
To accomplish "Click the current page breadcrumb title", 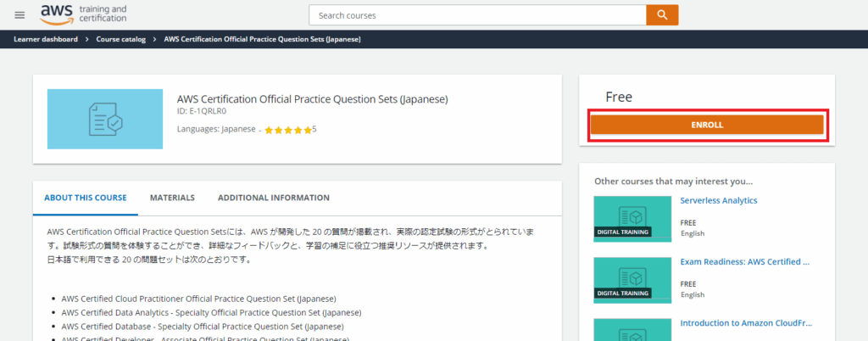I will [x=263, y=39].
